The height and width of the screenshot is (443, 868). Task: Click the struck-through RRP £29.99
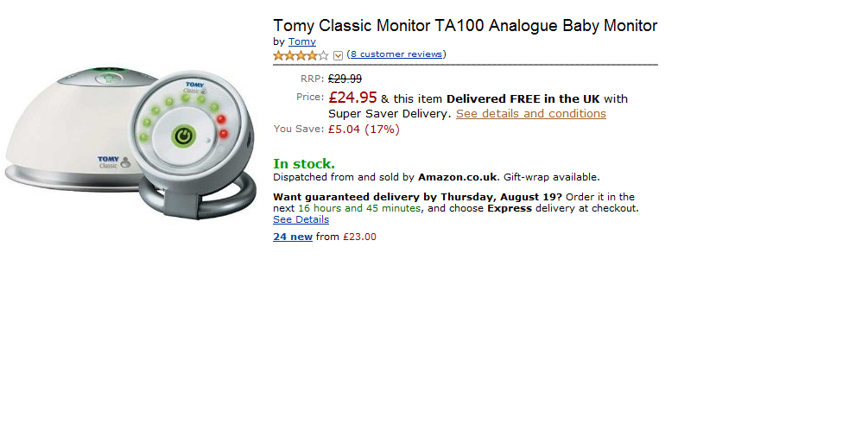pos(345,79)
